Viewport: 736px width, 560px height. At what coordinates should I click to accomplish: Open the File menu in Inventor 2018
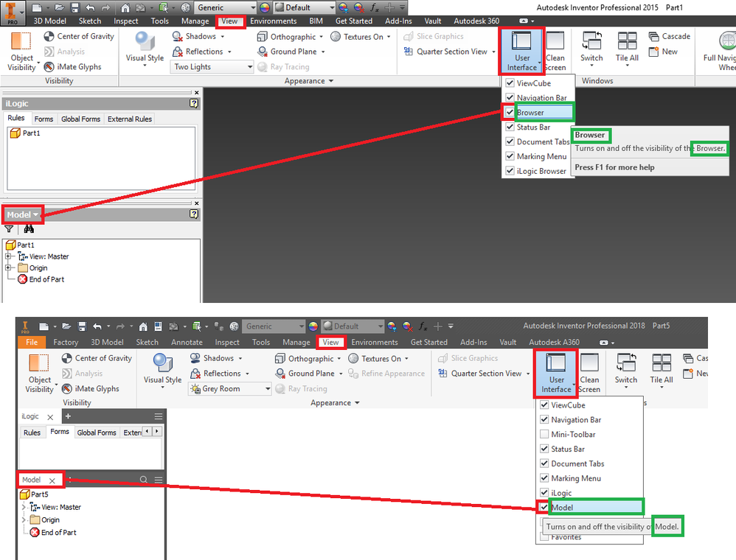32,342
